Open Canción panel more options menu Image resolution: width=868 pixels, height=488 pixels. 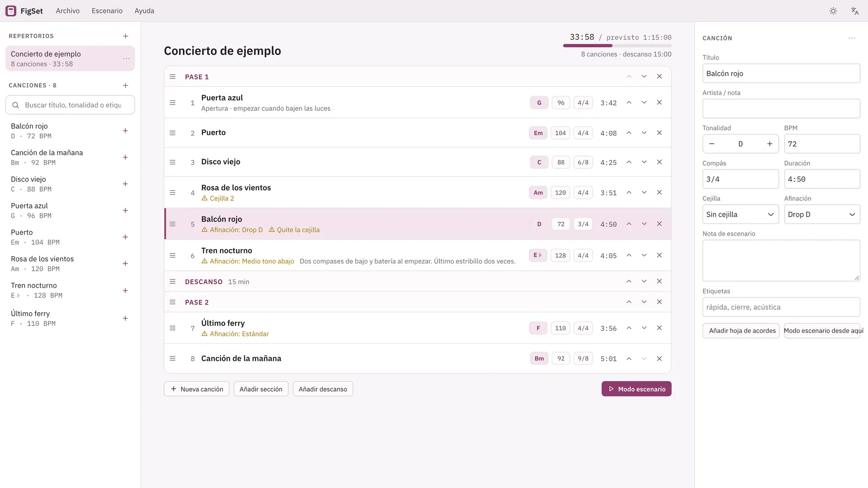point(852,38)
